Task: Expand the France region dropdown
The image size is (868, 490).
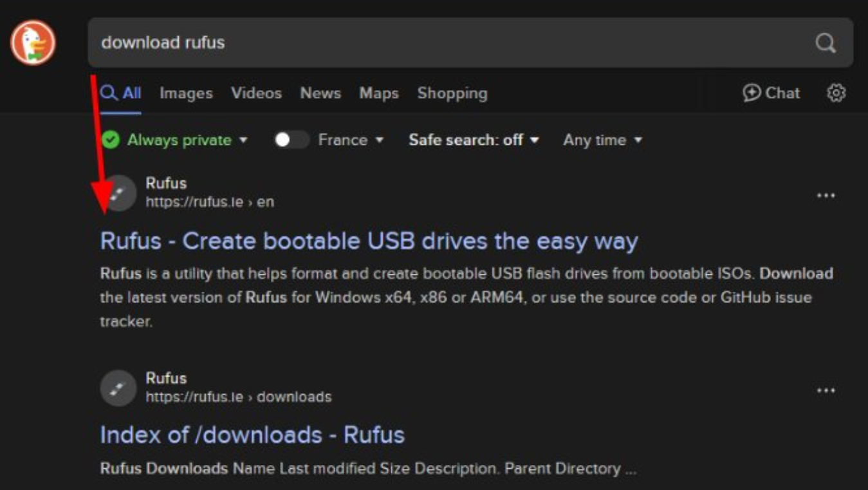Action: coord(351,140)
